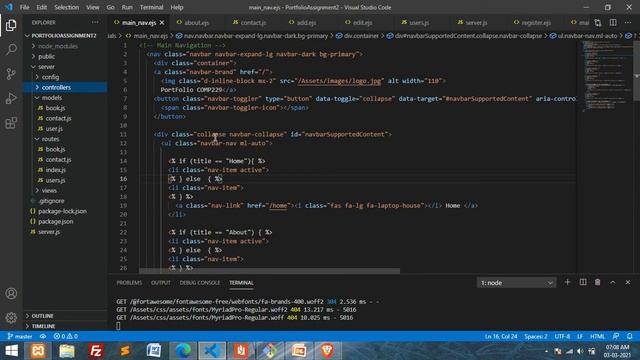The height and width of the screenshot is (360, 640).
Task: Kill the terminal with trash icon
Action: coord(598,282)
